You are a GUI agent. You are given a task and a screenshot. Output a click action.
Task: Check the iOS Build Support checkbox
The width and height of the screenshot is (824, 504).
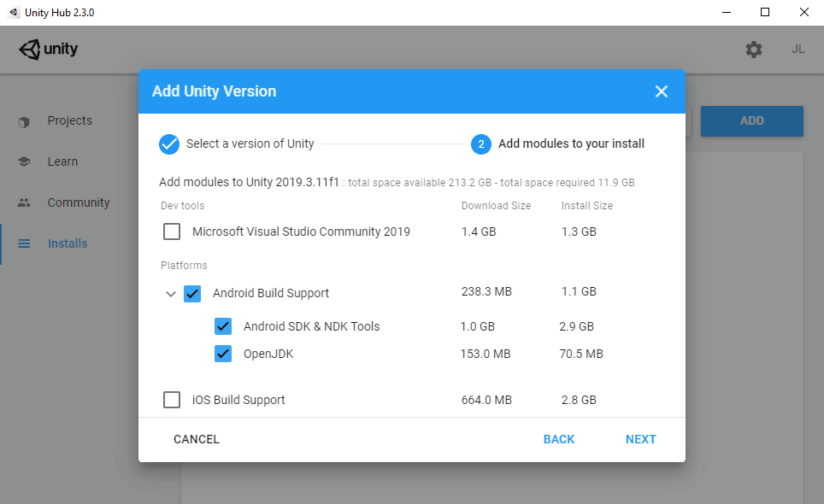[x=172, y=400]
